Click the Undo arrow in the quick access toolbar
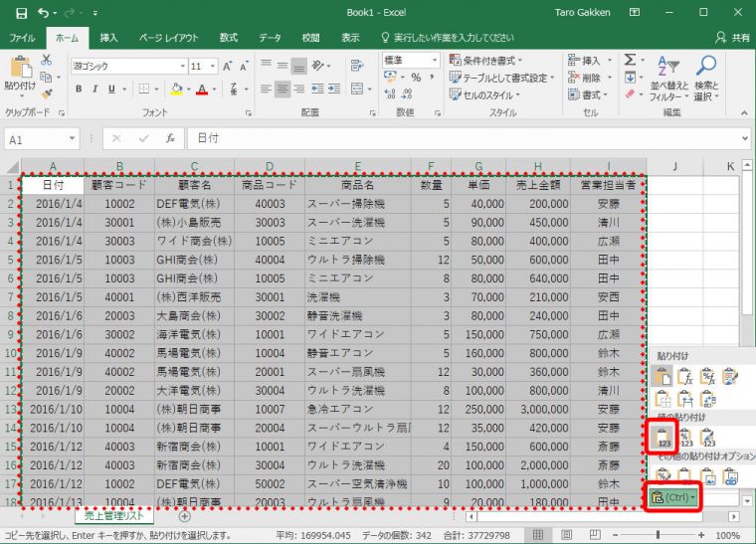756x544 pixels. coord(44,13)
